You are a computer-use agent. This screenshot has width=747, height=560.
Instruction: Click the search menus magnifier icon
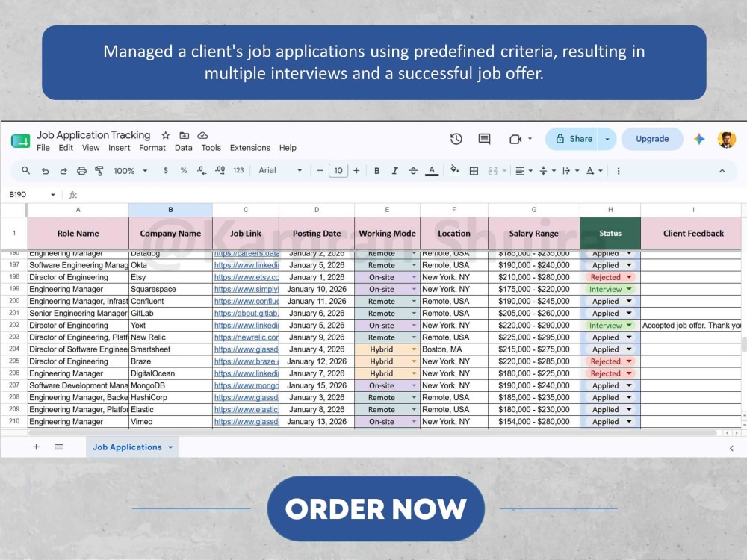click(x=25, y=170)
